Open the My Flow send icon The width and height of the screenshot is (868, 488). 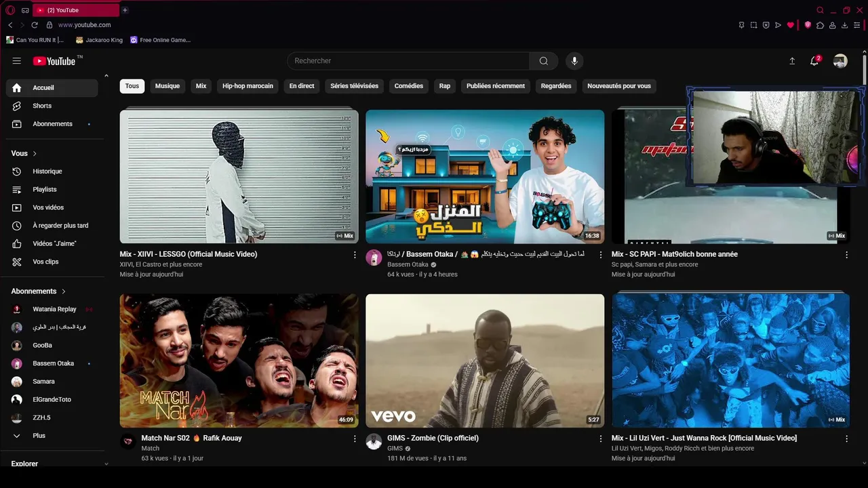778,25
